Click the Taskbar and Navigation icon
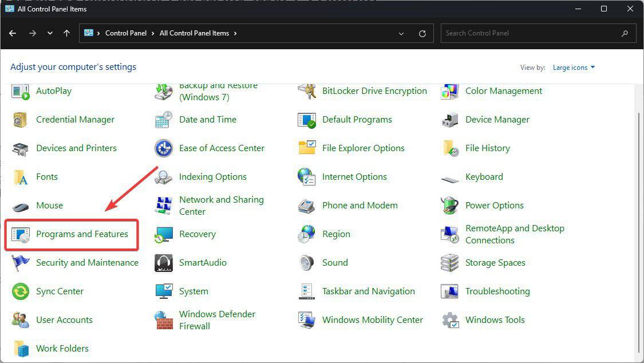Viewport: 644px width, 363px height. pyautogui.click(x=307, y=291)
